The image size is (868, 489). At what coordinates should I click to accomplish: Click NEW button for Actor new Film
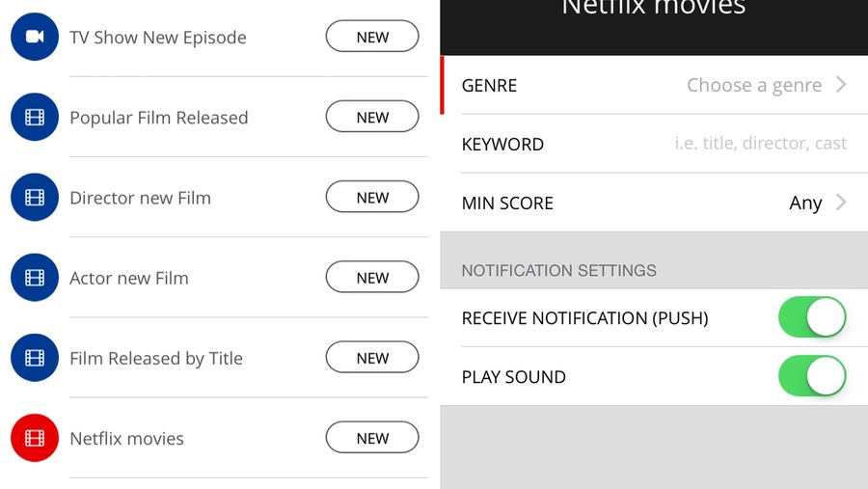372,278
